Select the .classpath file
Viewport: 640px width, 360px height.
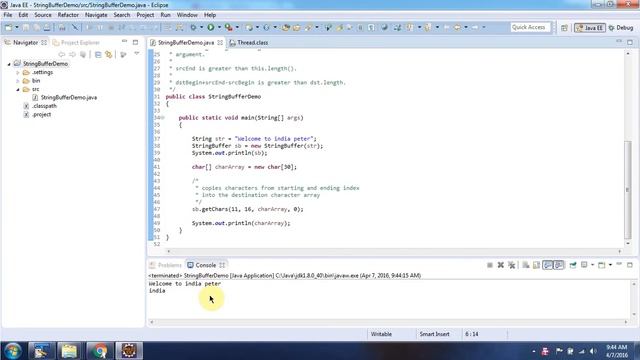pos(44,106)
